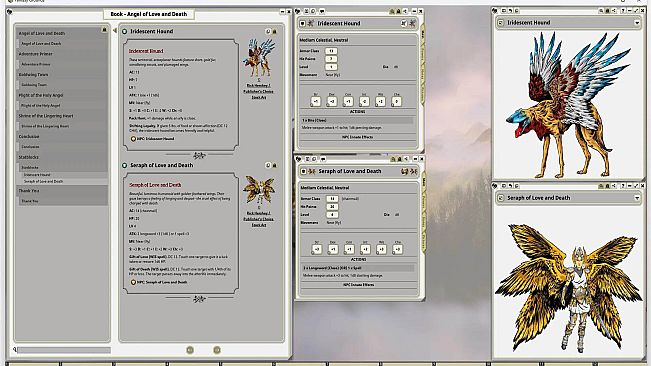Click Longsword action row on Seraph sheet
651x366 pixels.
pyautogui.click(x=358, y=268)
